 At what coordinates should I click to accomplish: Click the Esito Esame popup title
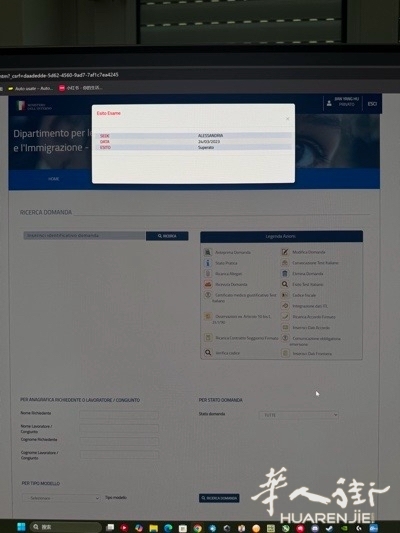pos(108,113)
